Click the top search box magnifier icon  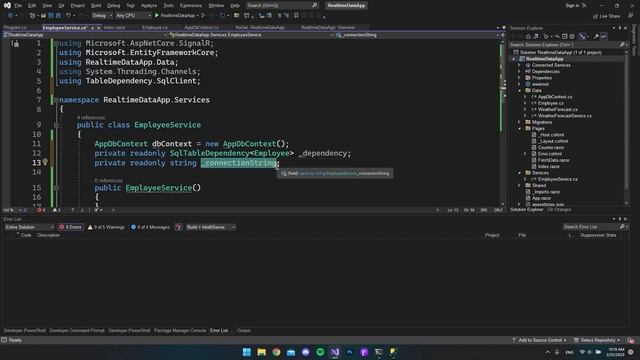[x=314, y=5]
